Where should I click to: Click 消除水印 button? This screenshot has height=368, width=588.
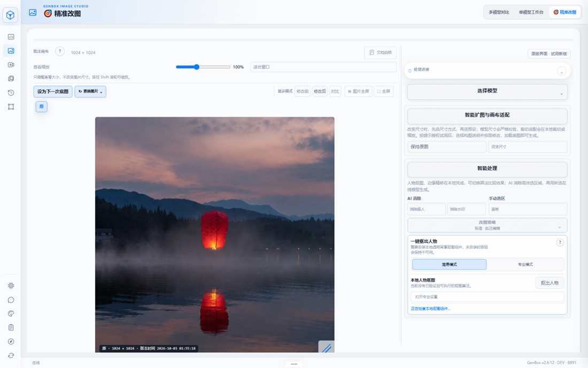[466, 209]
